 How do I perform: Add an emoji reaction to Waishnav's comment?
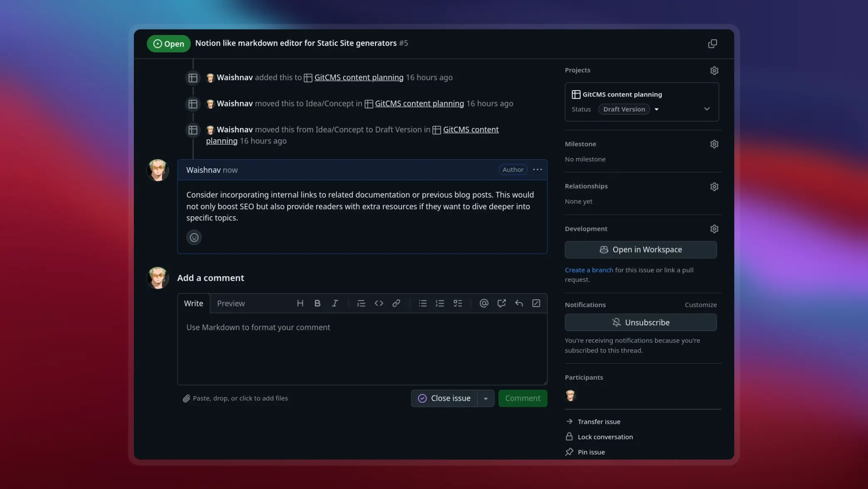(x=194, y=237)
